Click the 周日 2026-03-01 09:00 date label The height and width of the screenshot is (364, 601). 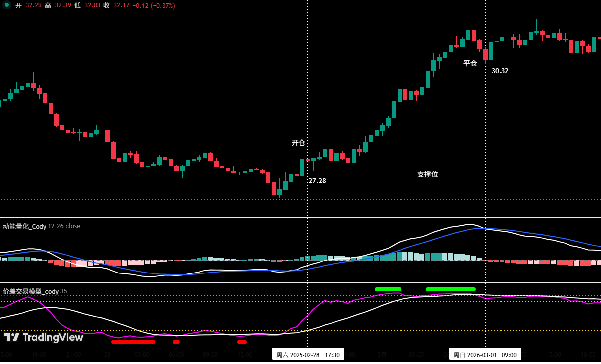[485, 355]
